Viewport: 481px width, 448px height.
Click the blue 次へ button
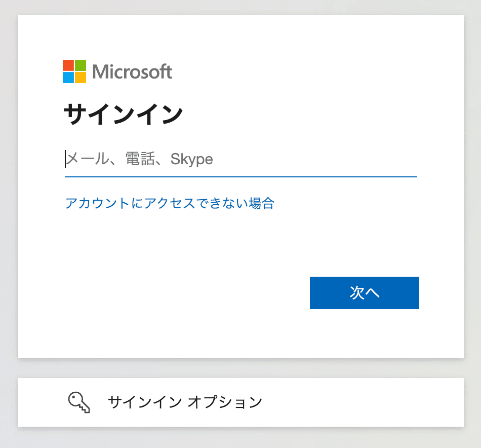365,293
